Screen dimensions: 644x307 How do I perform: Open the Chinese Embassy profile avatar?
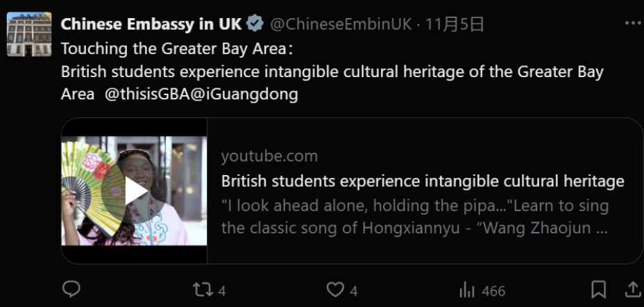pyautogui.click(x=29, y=33)
